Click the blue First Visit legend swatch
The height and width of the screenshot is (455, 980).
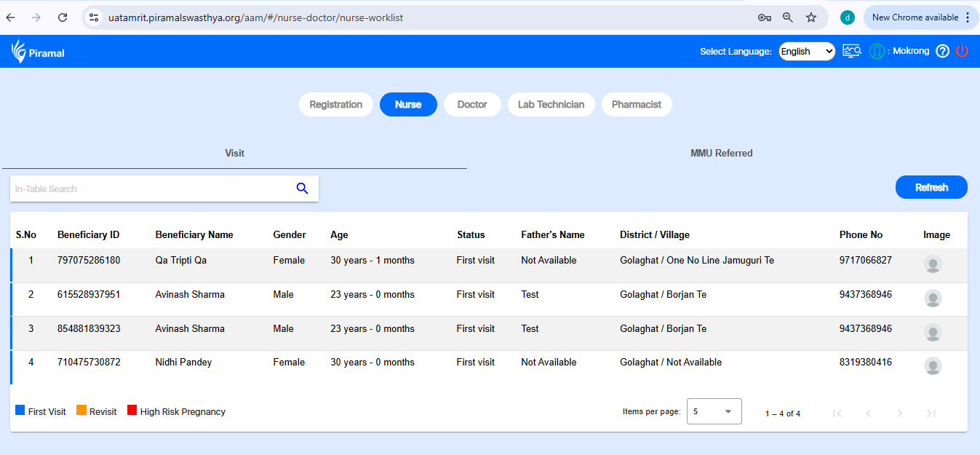[20, 411]
